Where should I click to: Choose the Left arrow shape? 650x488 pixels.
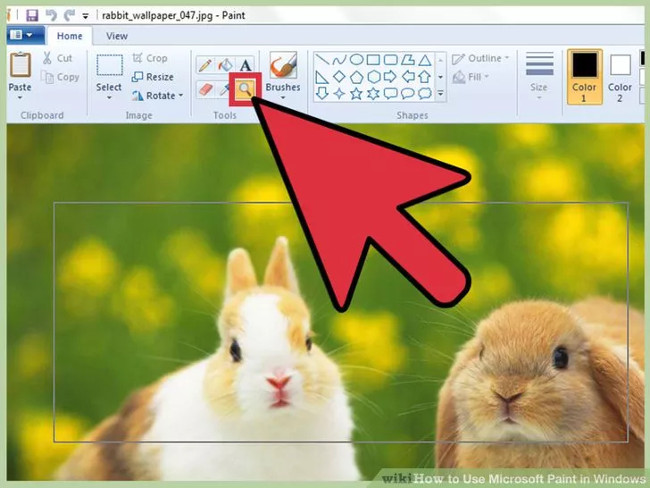[408, 77]
